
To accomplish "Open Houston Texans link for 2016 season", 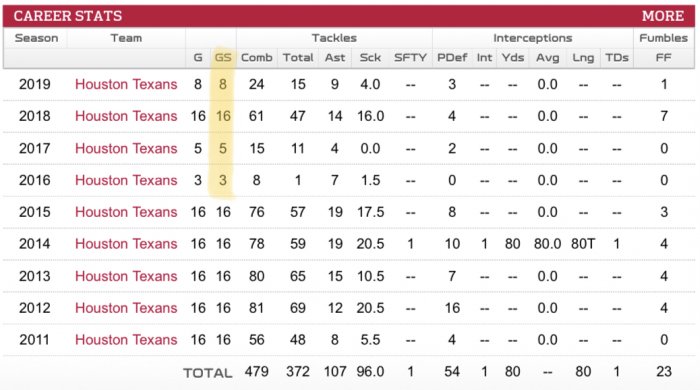I will pyautogui.click(x=126, y=180).
